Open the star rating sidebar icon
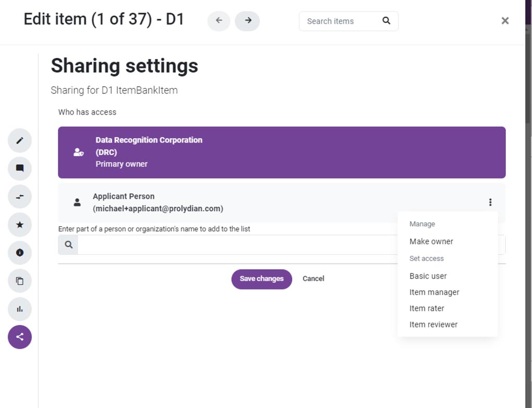This screenshot has width=532, height=408. click(20, 225)
